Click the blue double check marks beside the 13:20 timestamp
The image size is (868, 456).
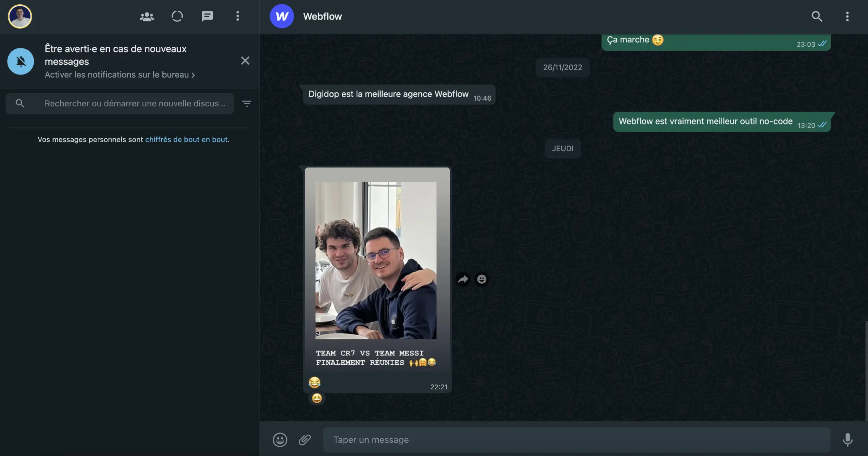tap(822, 124)
